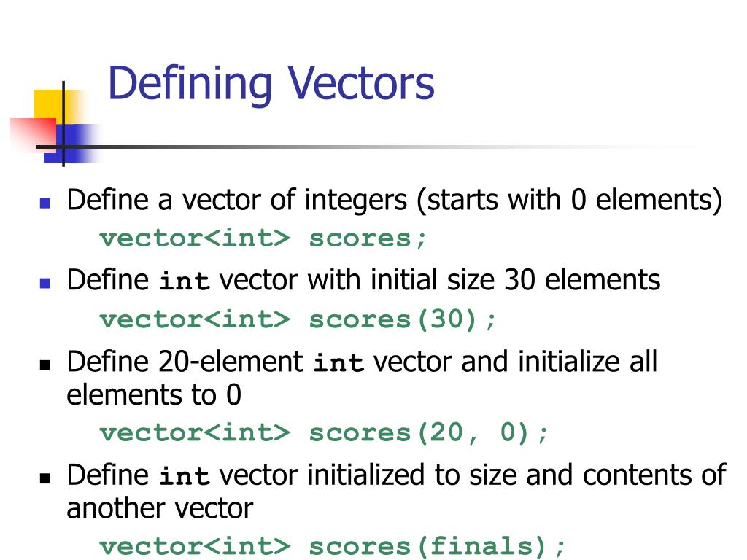The height and width of the screenshot is (560, 747).
Task: Click the 'Defining Vectors' slide title
Action: click(271, 84)
